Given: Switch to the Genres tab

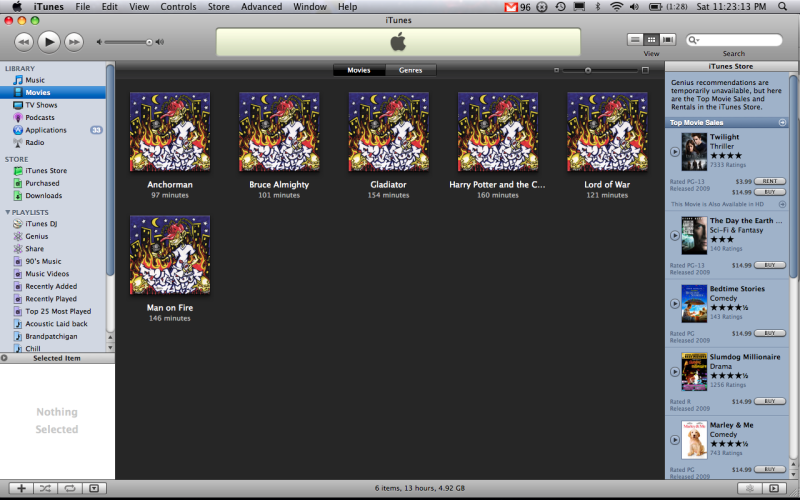Looking at the screenshot, I should tap(411, 70).
